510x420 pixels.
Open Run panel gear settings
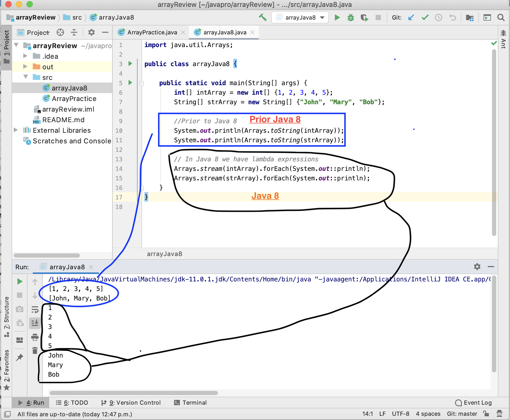pos(477,267)
